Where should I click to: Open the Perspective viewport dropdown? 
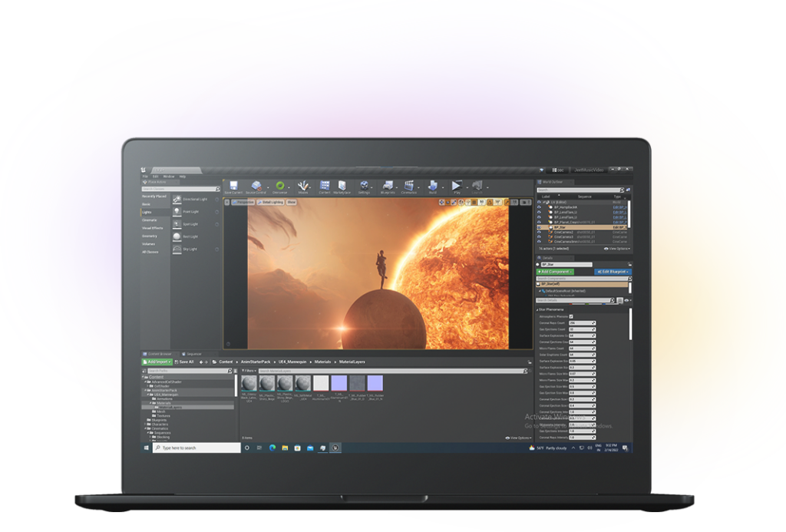coord(243,203)
